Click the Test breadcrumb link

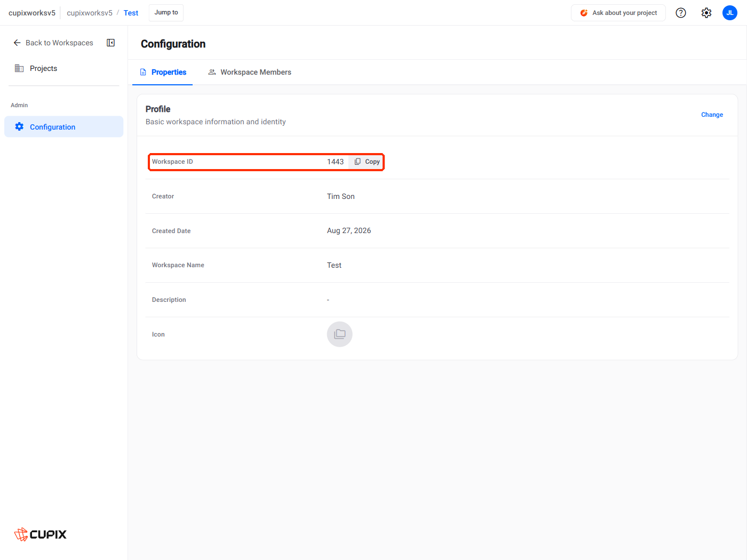(131, 13)
